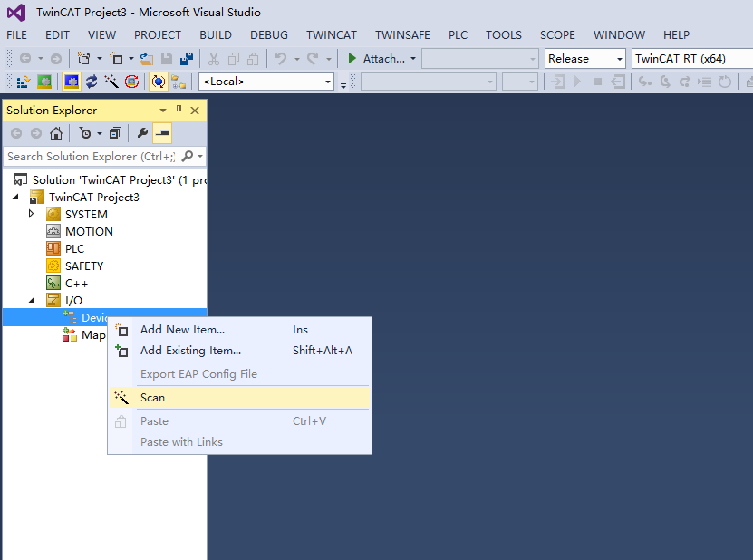753x560 pixels.
Task: Click the Show Sub Items folder icon
Action: 179,82
